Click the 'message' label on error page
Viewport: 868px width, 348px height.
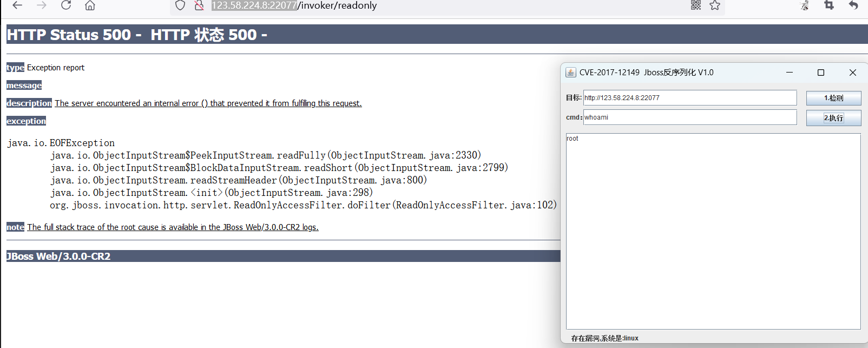click(24, 86)
